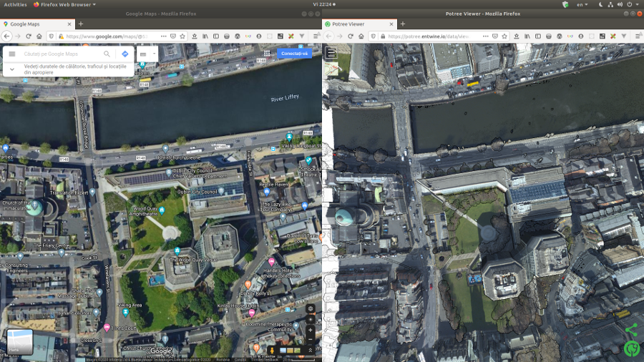Viewport: 644px width, 362px height.
Task: Open the en keyboard layout menu
Action: pos(582,4)
